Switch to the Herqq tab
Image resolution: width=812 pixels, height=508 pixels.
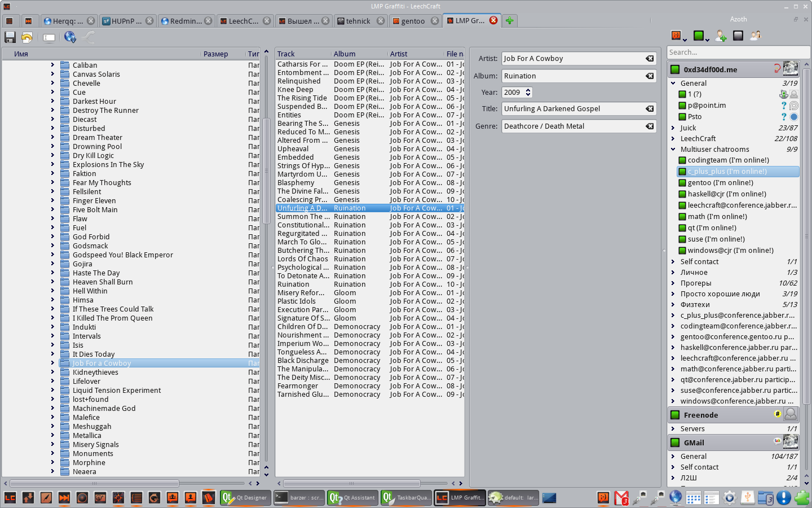click(x=68, y=21)
